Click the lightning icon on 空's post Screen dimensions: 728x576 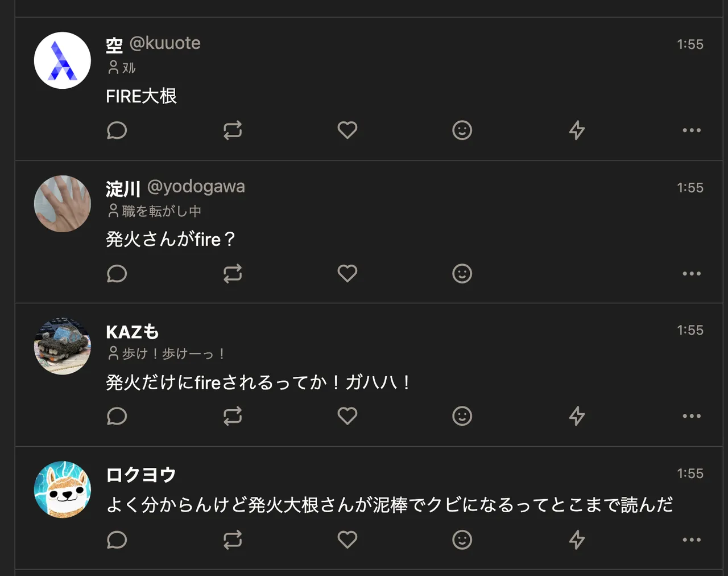click(577, 130)
